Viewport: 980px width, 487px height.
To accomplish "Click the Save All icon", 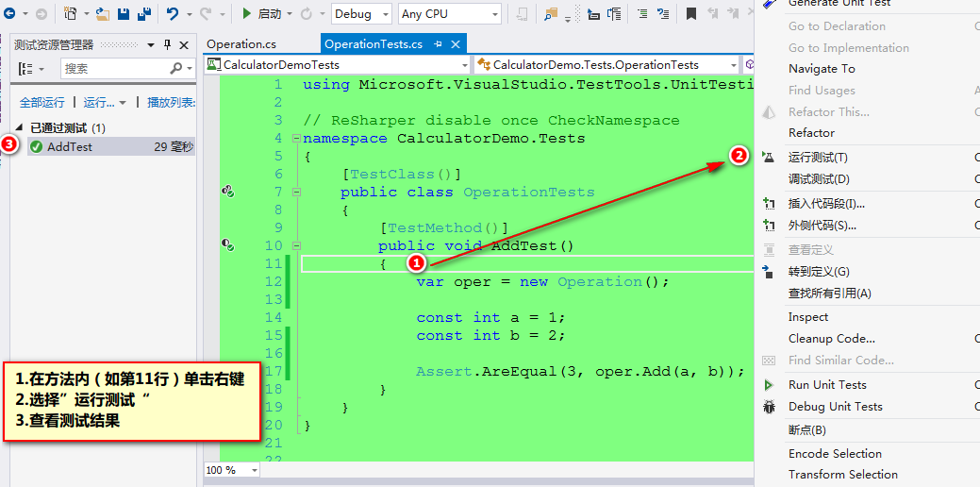I will pos(144,13).
